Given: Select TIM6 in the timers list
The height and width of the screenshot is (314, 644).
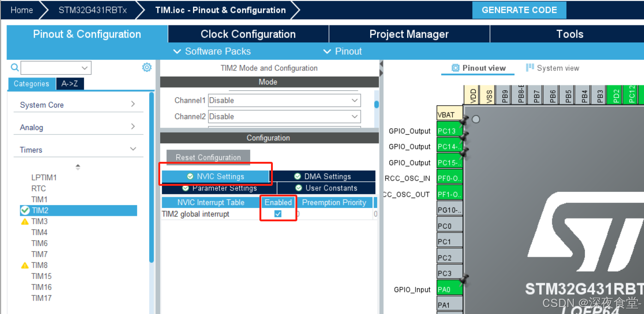Looking at the screenshot, I should pos(39,243).
